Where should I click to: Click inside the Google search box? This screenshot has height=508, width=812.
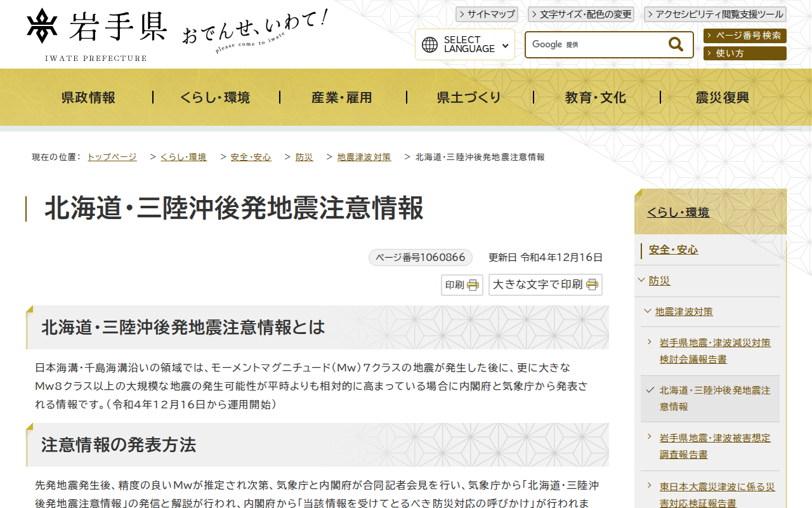pyautogui.click(x=603, y=44)
